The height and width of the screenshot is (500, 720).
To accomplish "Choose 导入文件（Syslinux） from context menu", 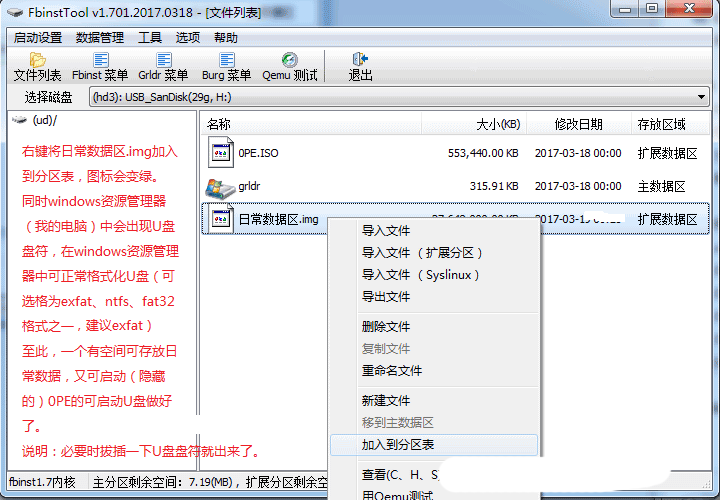I will click(434, 275).
